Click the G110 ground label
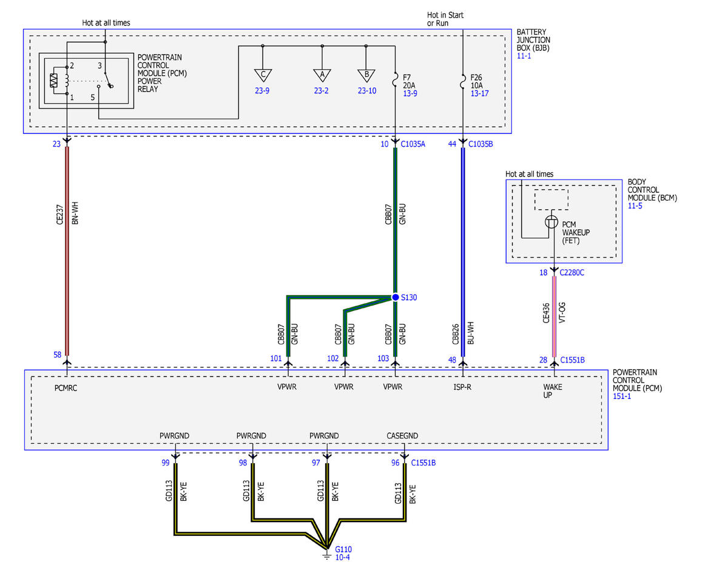This screenshot has height=562, width=728. click(343, 549)
